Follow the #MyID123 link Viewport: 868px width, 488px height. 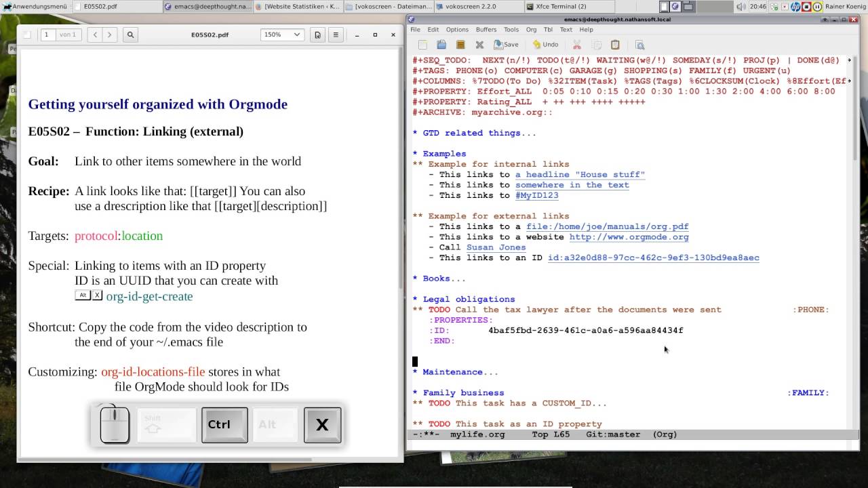point(537,195)
